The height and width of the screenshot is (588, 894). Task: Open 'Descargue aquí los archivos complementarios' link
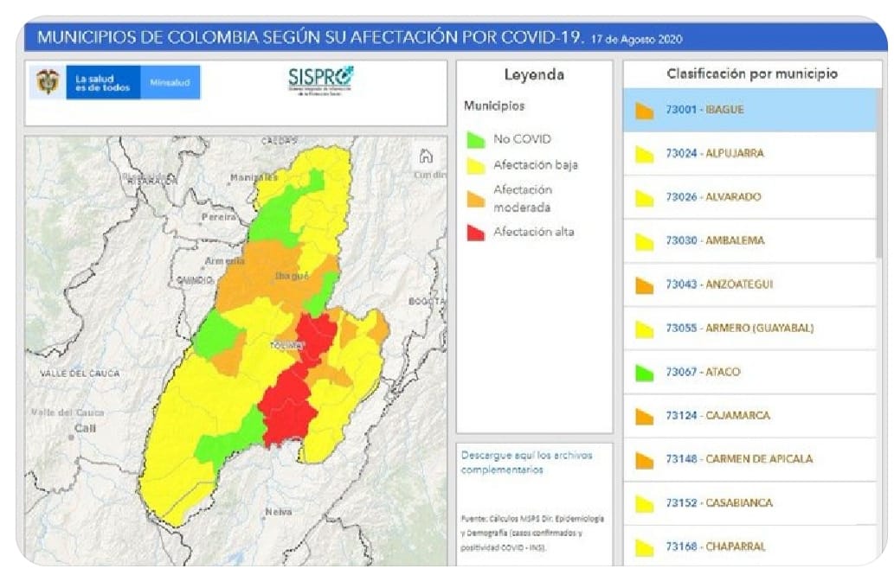(x=530, y=462)
